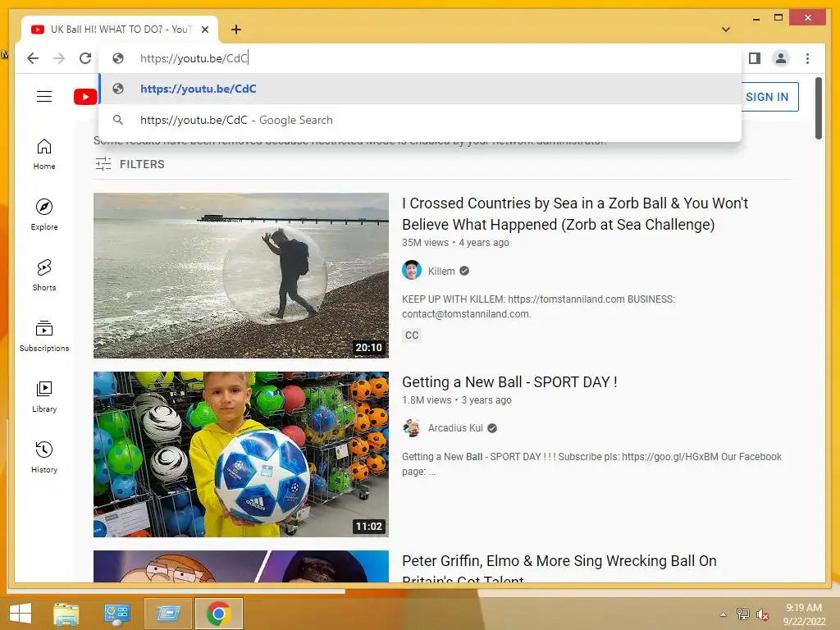The height and width of the screenshot is (630, 840).
Task: Click the muted volume tray icon
Action: [762, 614]
